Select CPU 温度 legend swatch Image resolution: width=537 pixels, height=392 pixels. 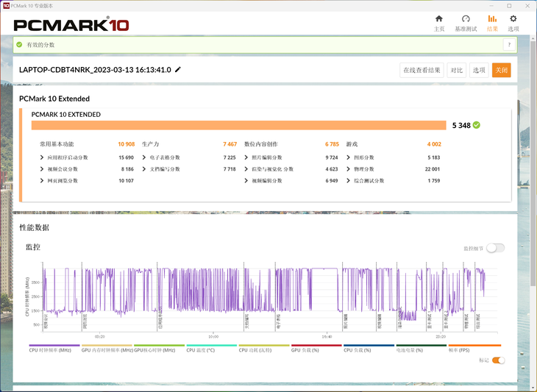coord(212,346)
